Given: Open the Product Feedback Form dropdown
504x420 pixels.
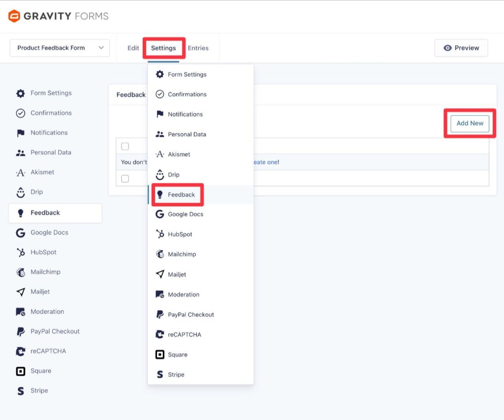Looking at the screenshot, I should [60, 48].
